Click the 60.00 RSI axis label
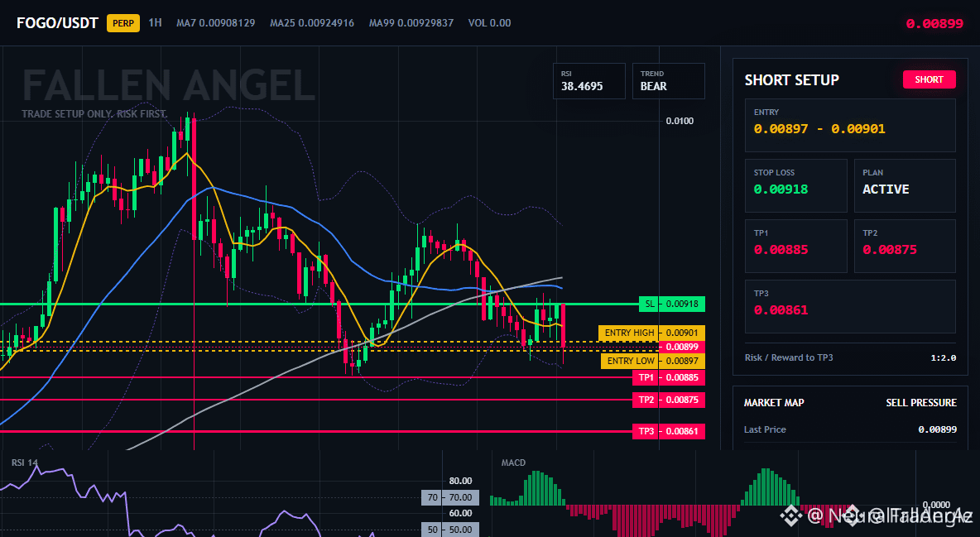 pyautogui.click(x=461, y=513)
